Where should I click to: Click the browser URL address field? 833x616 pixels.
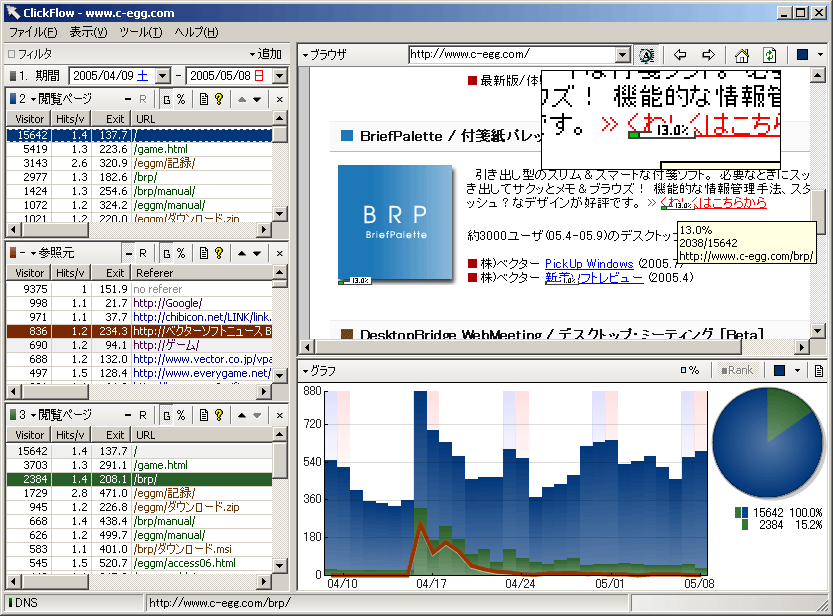(512, 55)
